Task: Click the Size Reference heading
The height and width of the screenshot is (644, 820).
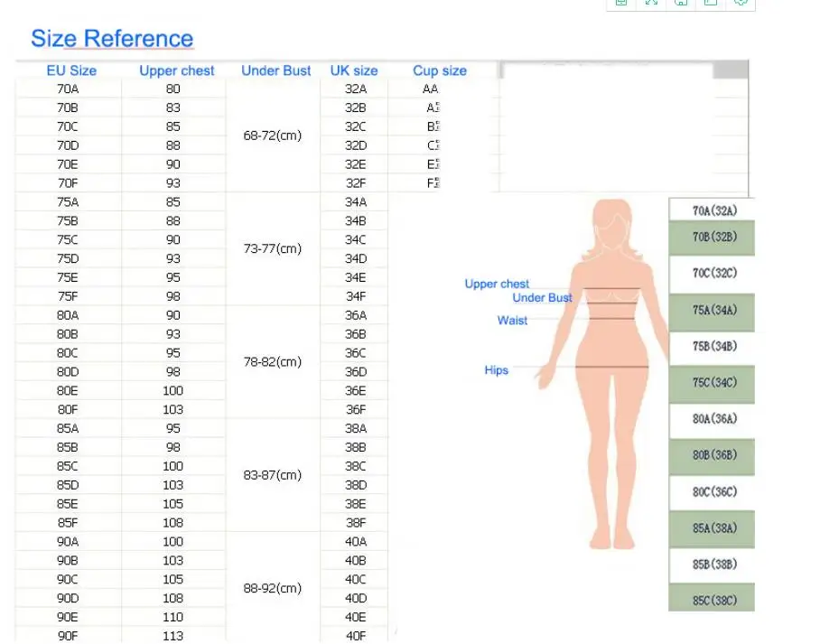Action: click(x=112, y=39)
